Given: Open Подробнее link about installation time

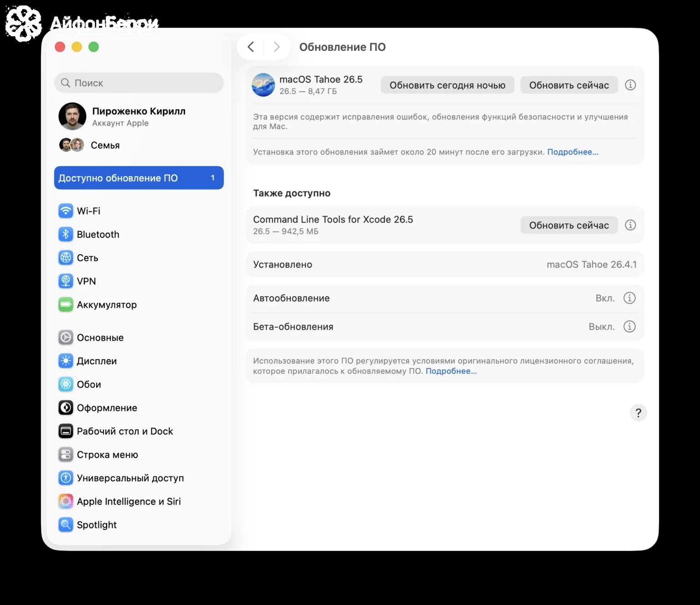Looking at the screenshot, I should [573, 152].
